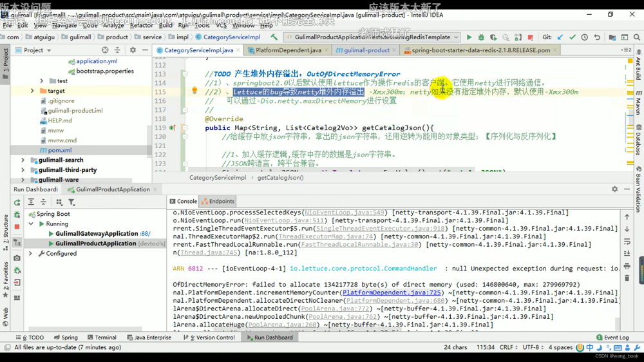
Task: Open Event Log
Action: [x=612, y=338]
